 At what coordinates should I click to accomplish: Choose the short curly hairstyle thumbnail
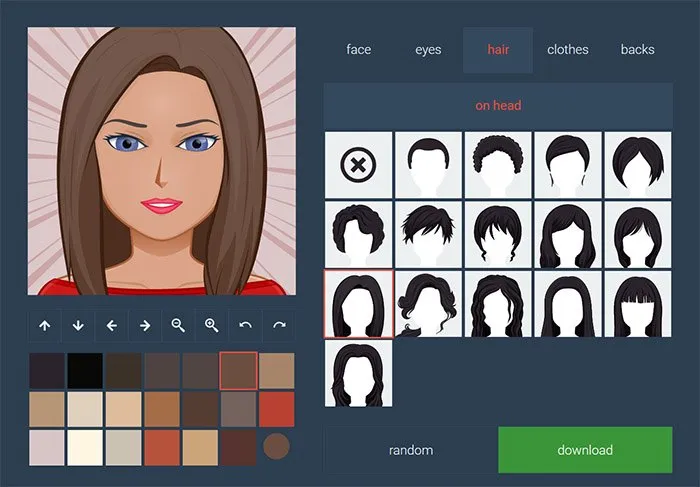point(497,165)
